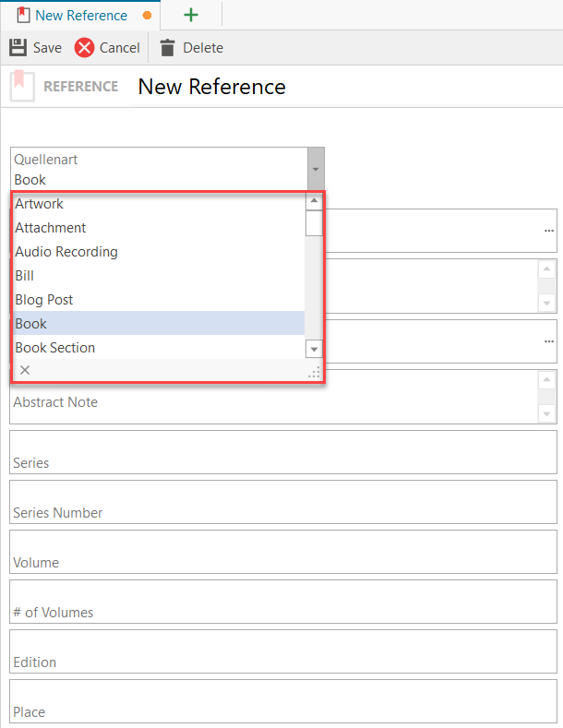
Task: Add a new tab with plus icon
Action: (191, 15)
